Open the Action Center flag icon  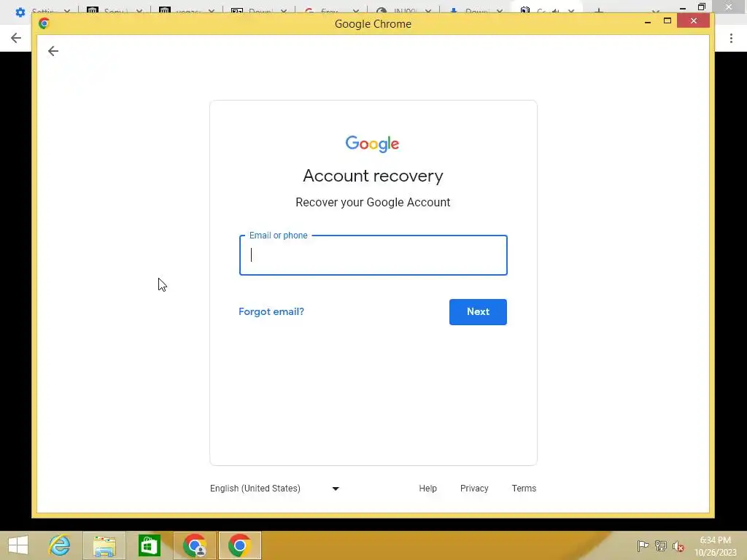(x=643, y=545)
